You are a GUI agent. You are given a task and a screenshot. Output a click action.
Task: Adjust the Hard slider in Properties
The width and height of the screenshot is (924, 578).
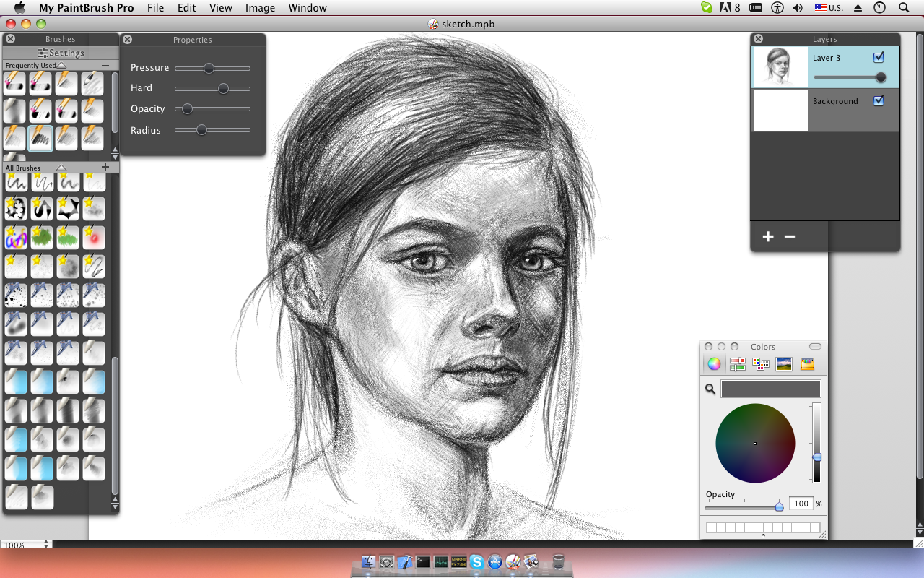223,88
